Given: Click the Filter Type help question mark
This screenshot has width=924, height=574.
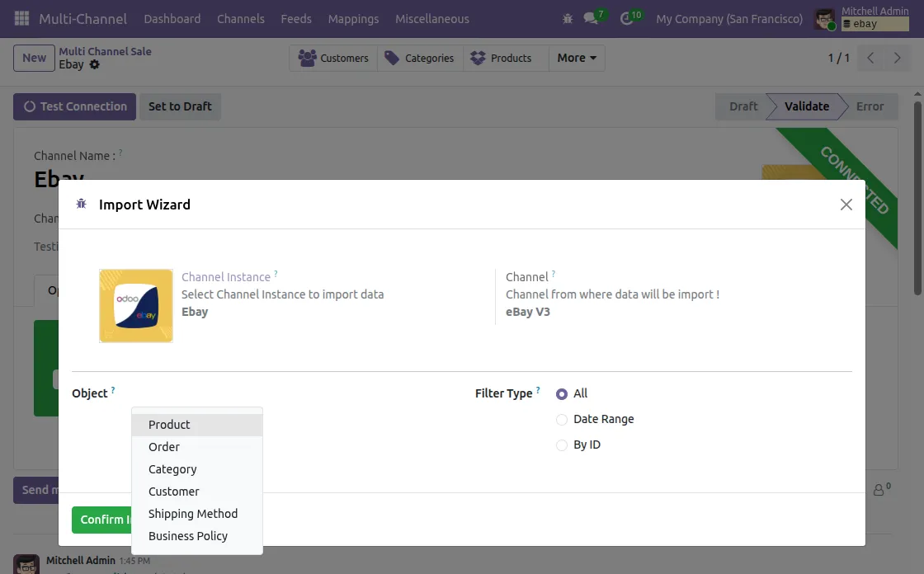Looking at the screenshot, I should click(x=538, y=389).
